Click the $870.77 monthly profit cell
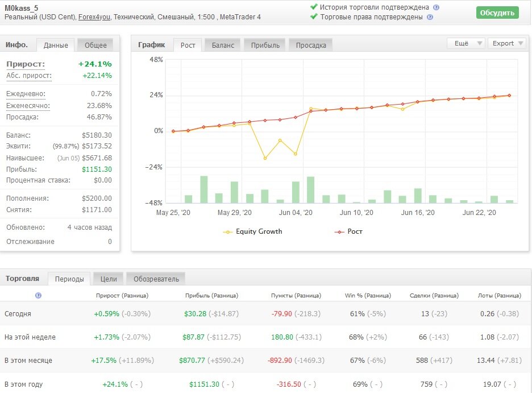 click(x=192, y=361)
